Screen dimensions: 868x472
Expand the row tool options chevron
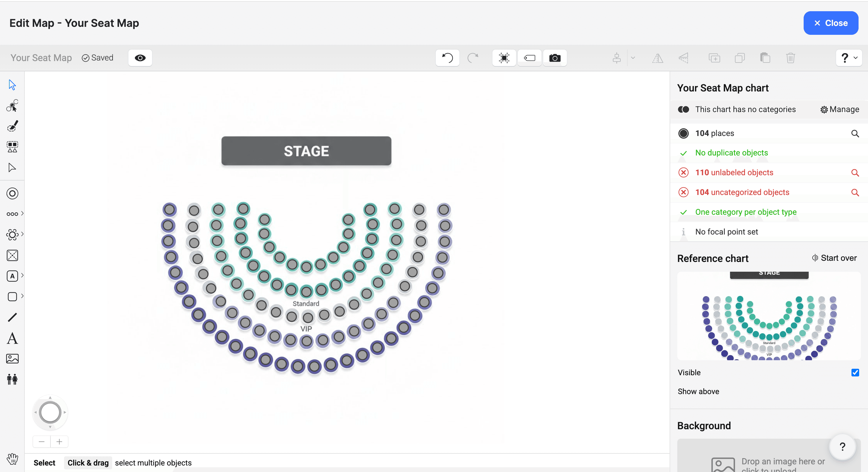pyautogui.click(x=22, y=214)
